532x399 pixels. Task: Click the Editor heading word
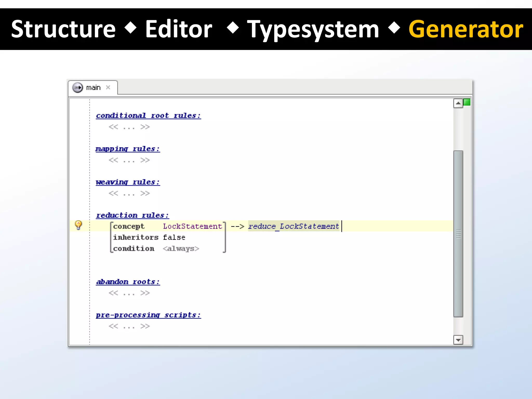pyautogui.click(x=179, y=29)
